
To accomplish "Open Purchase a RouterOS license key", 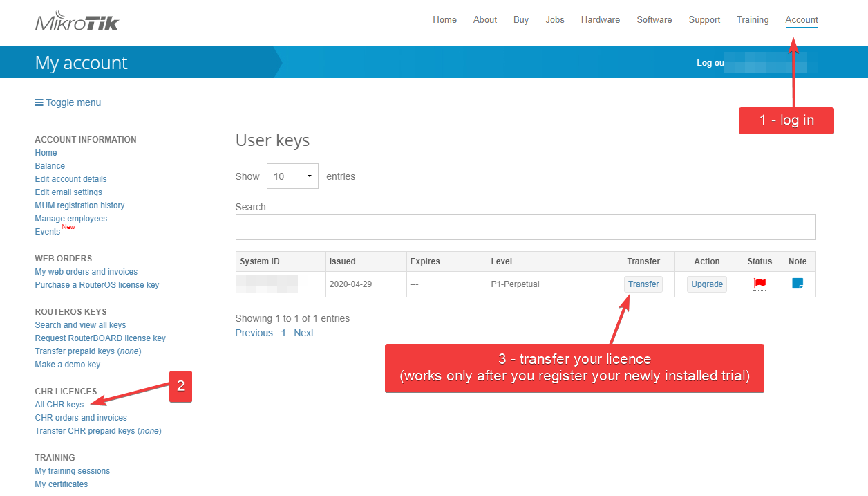I will (97, 285).
